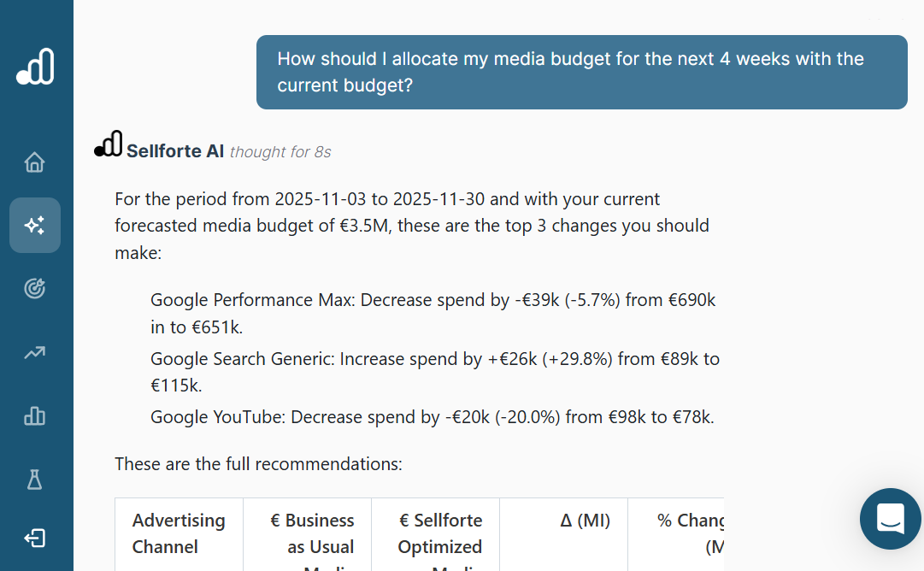Click the Google Search Generic recommendation

pyautogui.click(x=434, y=372)
